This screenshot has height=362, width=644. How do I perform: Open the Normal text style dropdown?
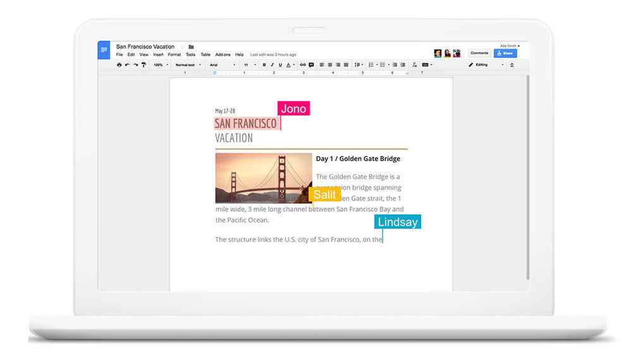(188, 65)
